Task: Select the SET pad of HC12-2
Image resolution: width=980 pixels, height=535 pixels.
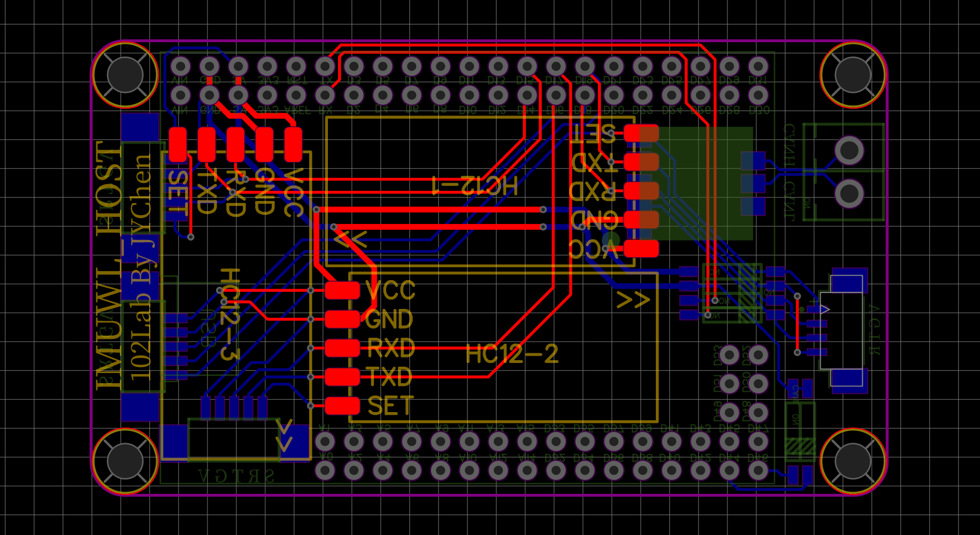Action: coord(342,406)
